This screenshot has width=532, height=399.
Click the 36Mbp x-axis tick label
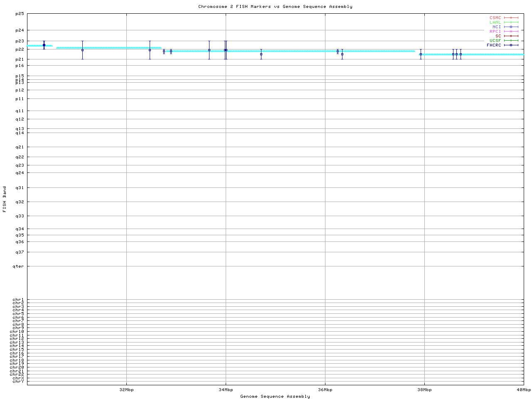tap(325, 390)
